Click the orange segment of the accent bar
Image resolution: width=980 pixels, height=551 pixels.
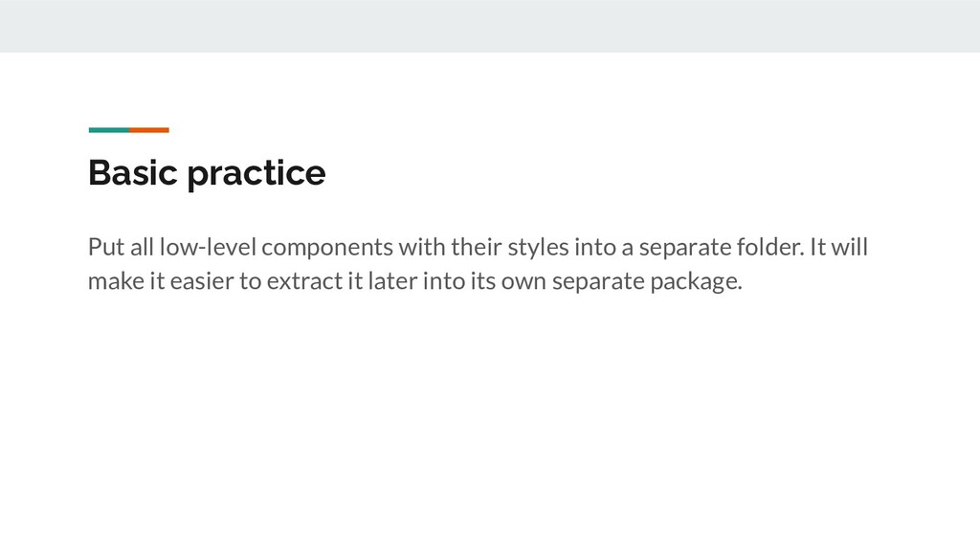point(149,129)
